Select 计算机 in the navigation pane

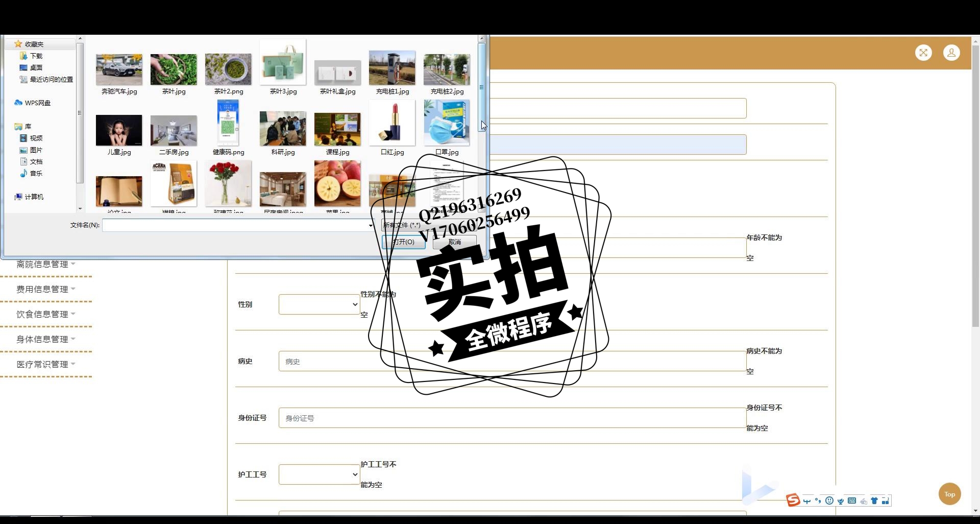point(29,197)
